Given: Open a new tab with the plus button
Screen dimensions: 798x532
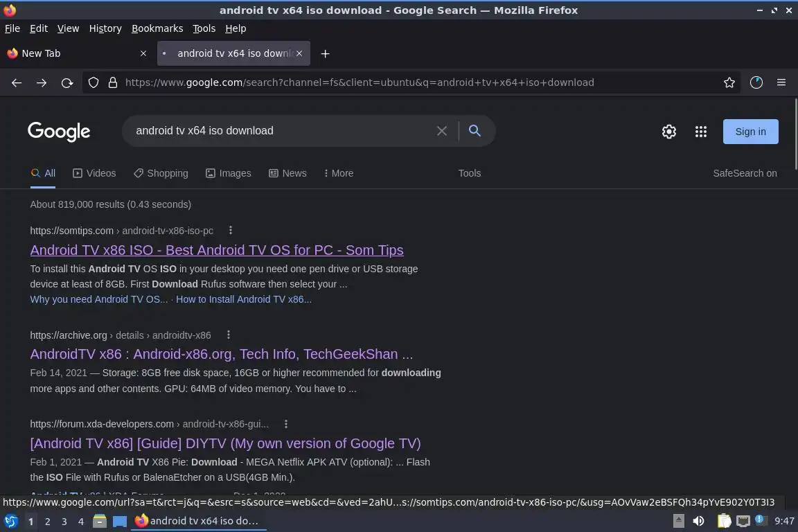Looking at the screenshot, I should tap(325, 53).
